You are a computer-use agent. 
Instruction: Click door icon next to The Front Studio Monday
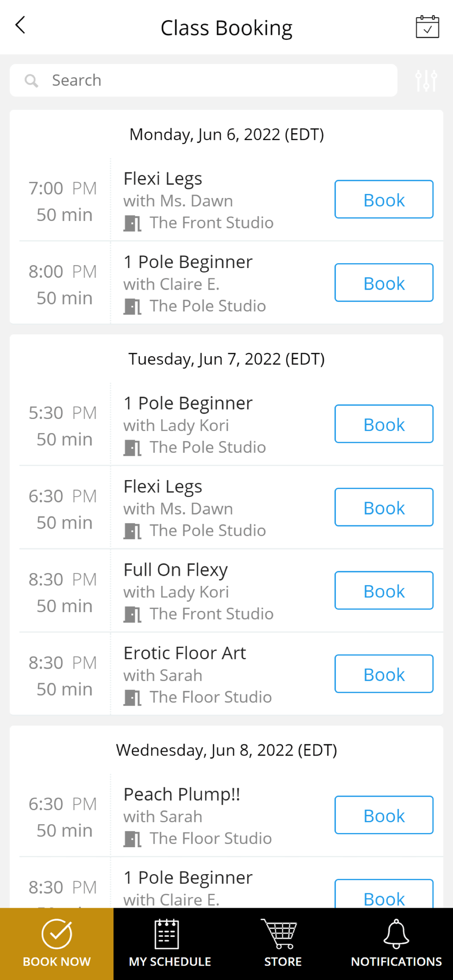[x=132, y=223]
